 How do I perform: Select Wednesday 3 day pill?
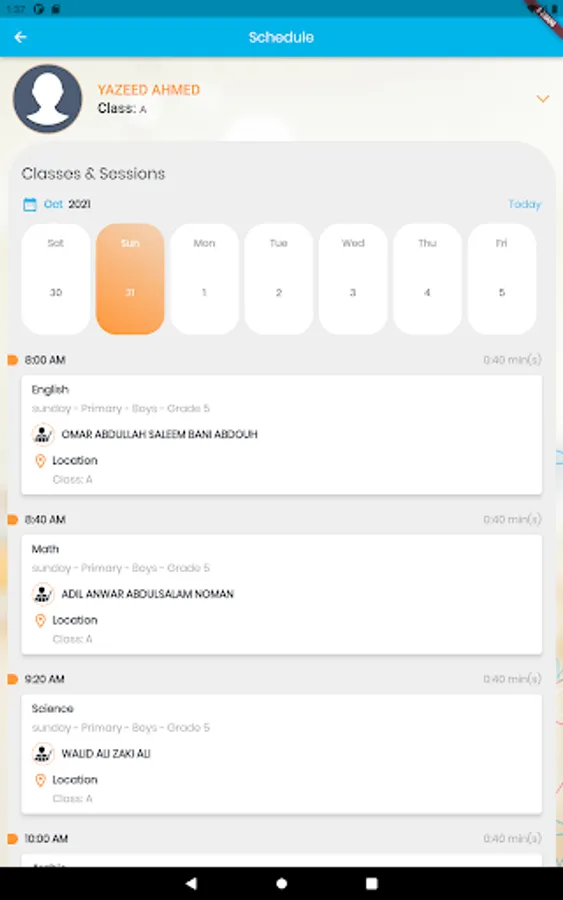click(x=353, y=279)
